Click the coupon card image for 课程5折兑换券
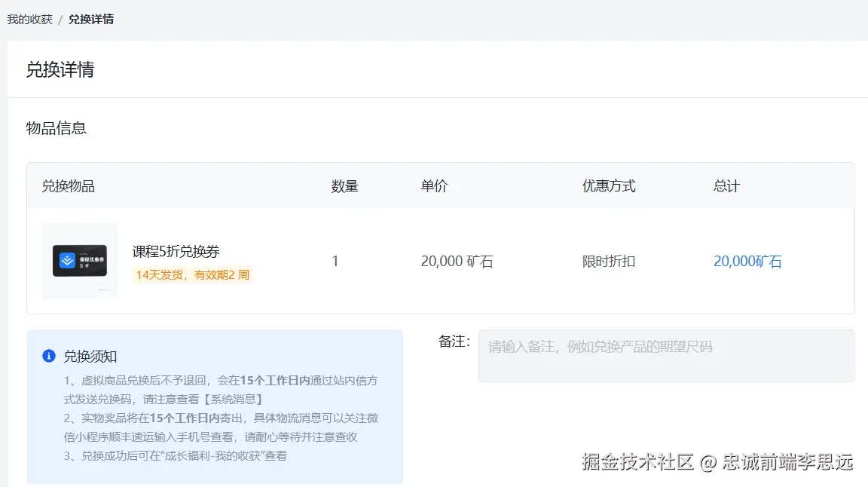This screenshot has width=868, height=487. point(79,260)
